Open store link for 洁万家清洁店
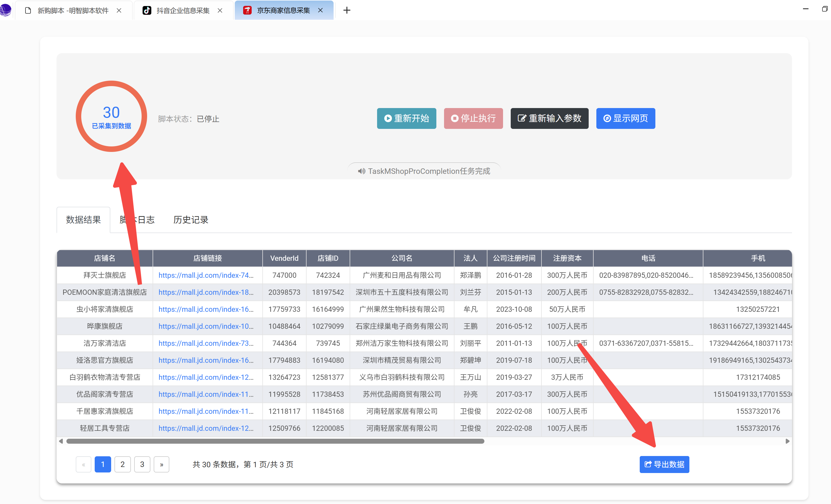Image resolution: width=831 pixels, height=504 pixels. click(206, 343)
